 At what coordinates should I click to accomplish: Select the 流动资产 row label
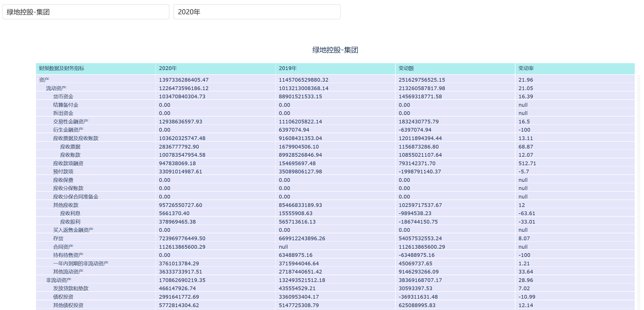coord(56,88)
